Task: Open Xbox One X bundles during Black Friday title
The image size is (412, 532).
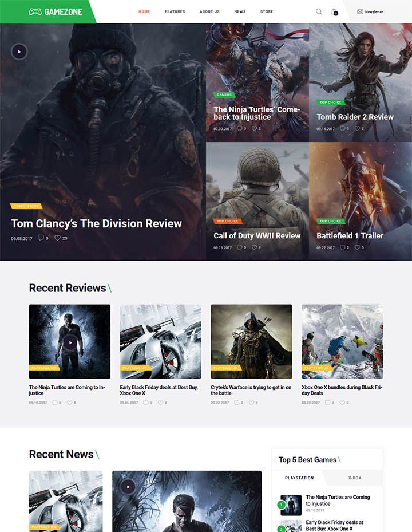Action: coord(342,390)
